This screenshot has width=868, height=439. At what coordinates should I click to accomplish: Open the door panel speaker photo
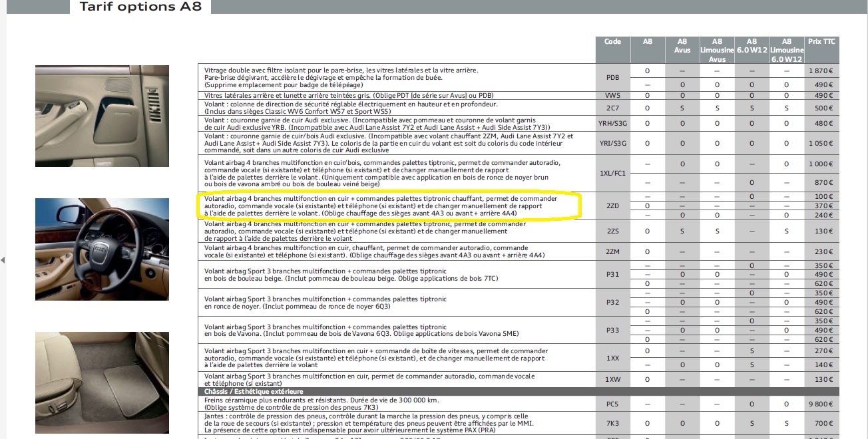click(102, 116)
